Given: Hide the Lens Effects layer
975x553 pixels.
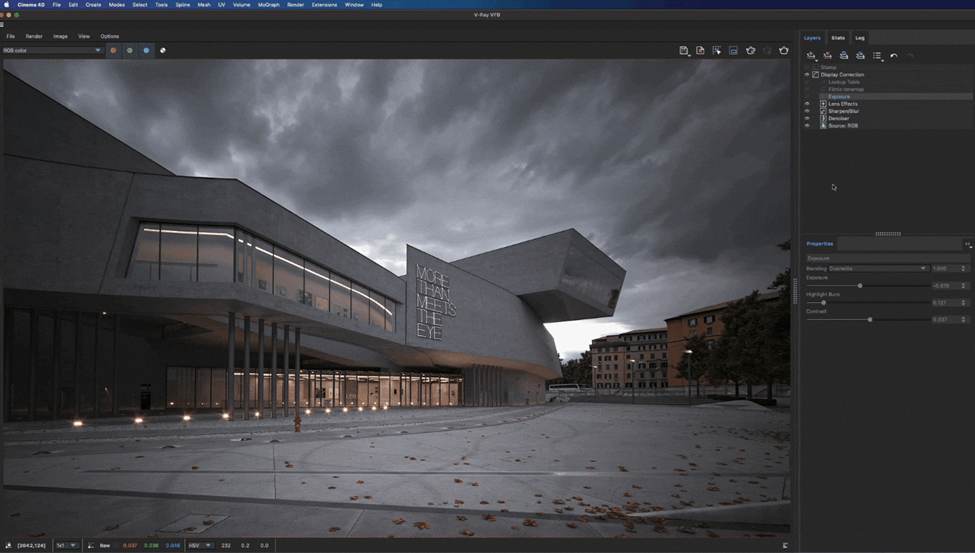Looking at the screenshot, I should (807, 104).
